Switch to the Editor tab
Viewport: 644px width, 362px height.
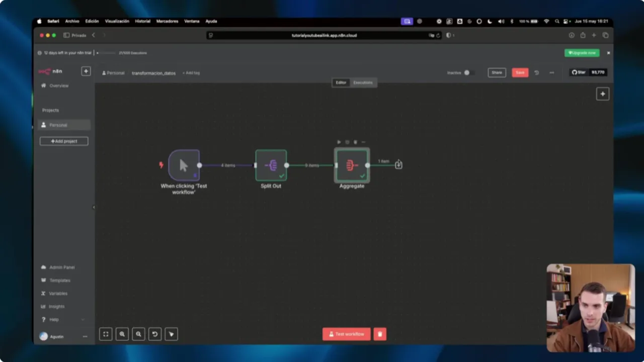pos(341,82)
